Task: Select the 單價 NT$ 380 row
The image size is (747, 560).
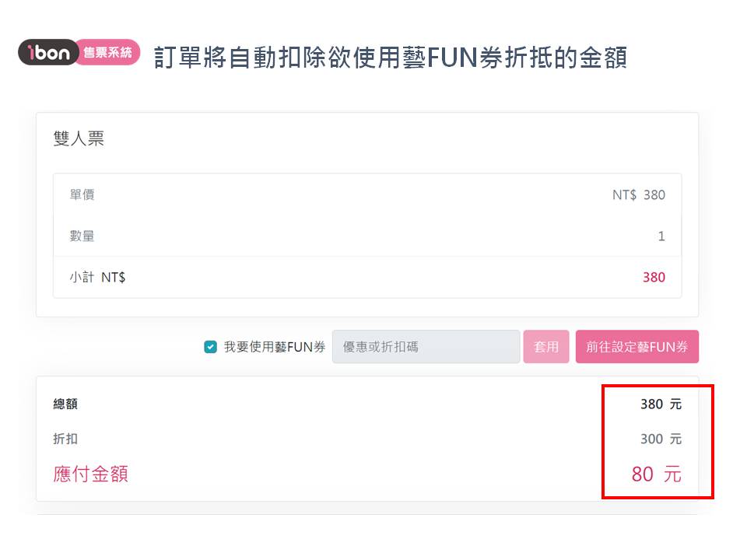Action: (x=367, y=194)
